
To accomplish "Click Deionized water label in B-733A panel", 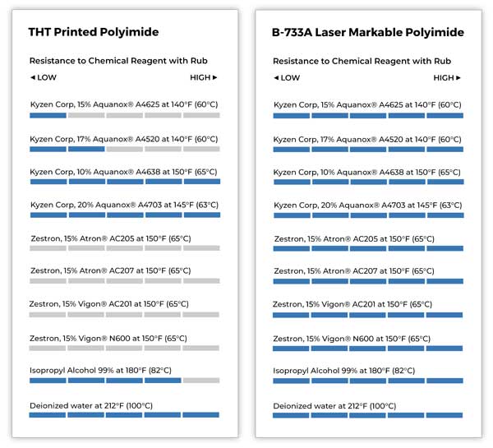I will coord(334,405).
